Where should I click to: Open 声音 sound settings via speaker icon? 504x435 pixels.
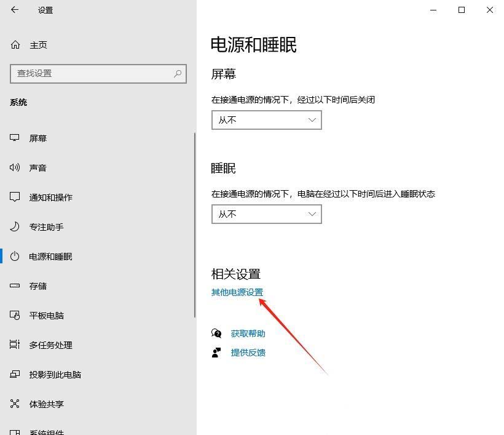[x=15, y=167]
